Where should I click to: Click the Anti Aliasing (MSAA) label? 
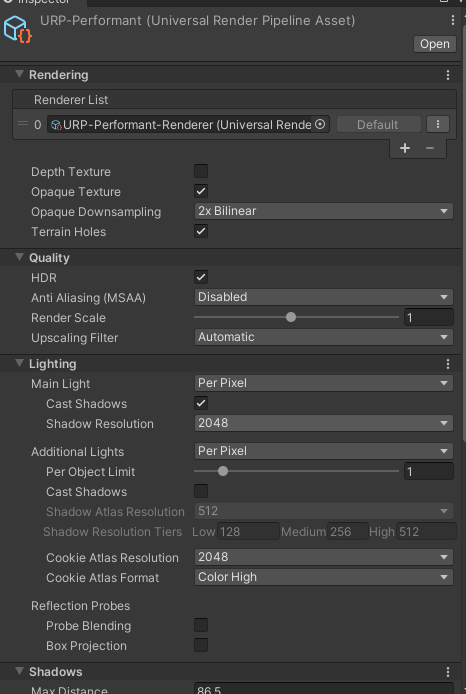point(89,298)
